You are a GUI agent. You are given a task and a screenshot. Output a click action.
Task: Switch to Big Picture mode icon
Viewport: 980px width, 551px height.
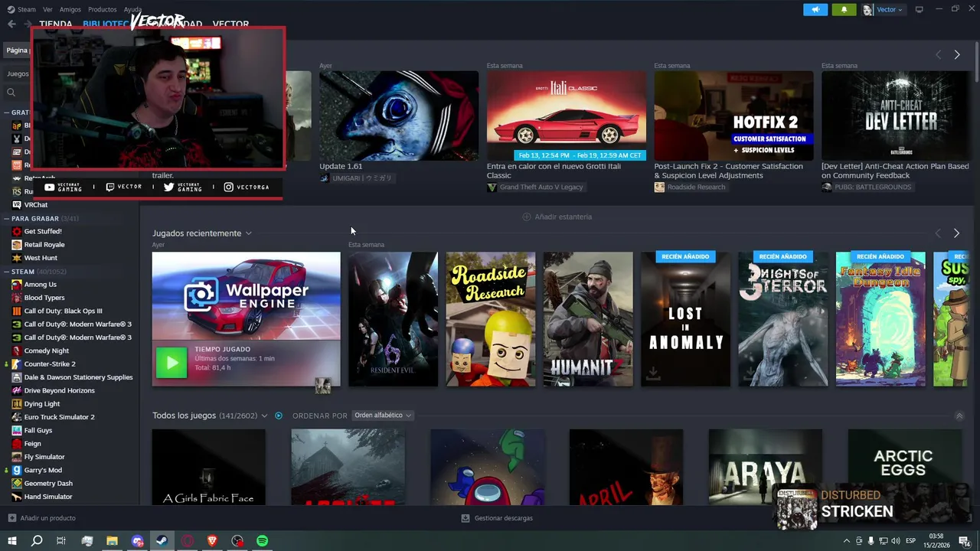[919, 9]
